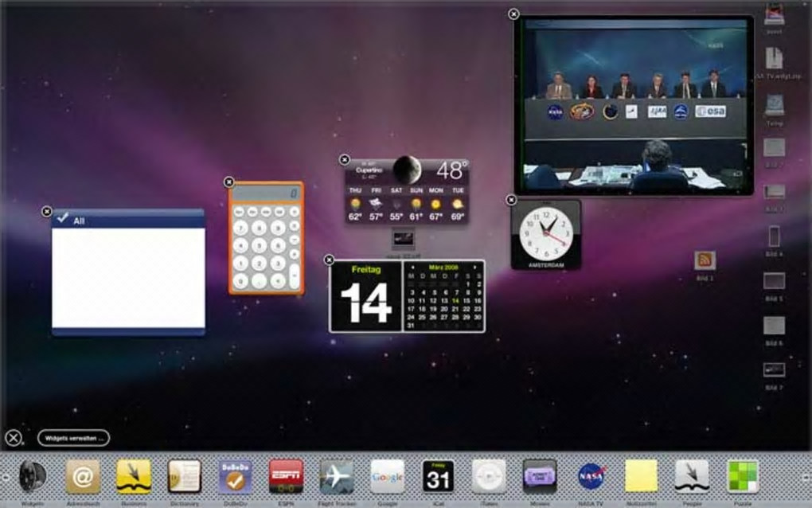
Task: Add the green Puzzle widget
Action: click(743, 476)
